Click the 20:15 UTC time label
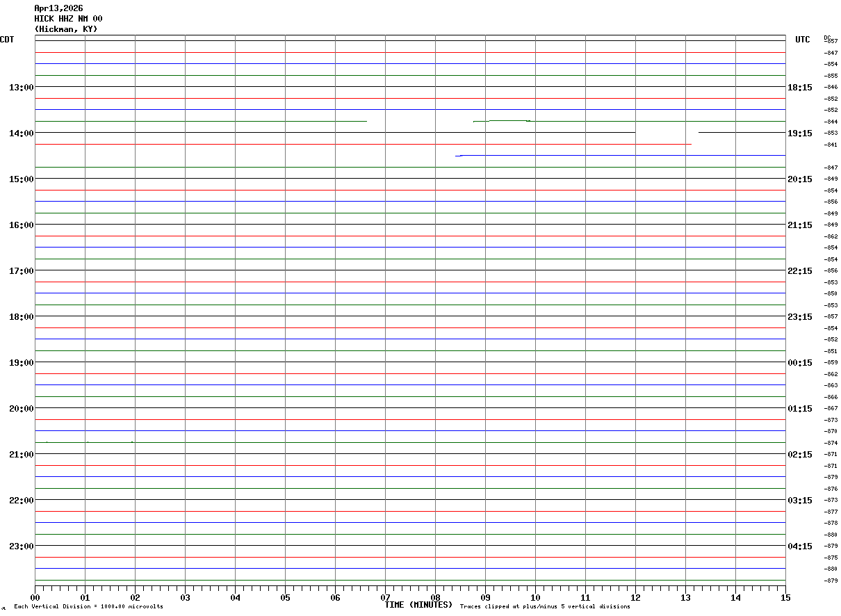Screen dimensions: 841x616 click(800, 179)
